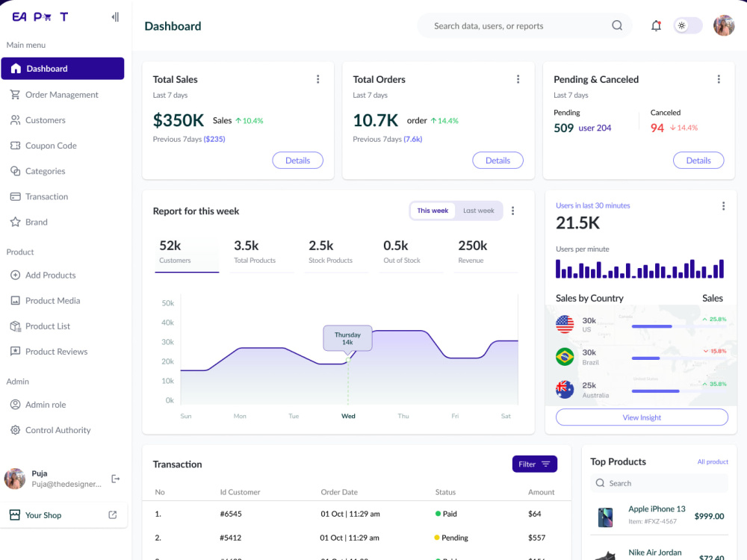
Task: Click the US flag icon
Action: pos(565,325)
